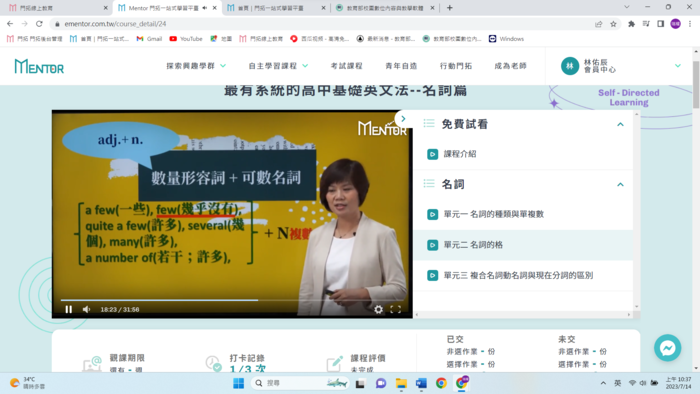700x394 pixels.
Task: Pause the lesson video
Action: 68,309
